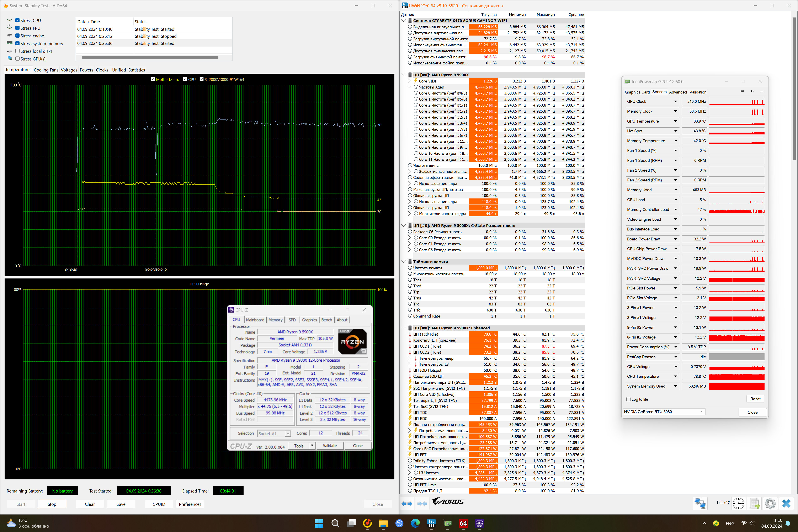Open CPU-Z Memory tab
This screenshot has width=798, height=532.
click(275, 320)
